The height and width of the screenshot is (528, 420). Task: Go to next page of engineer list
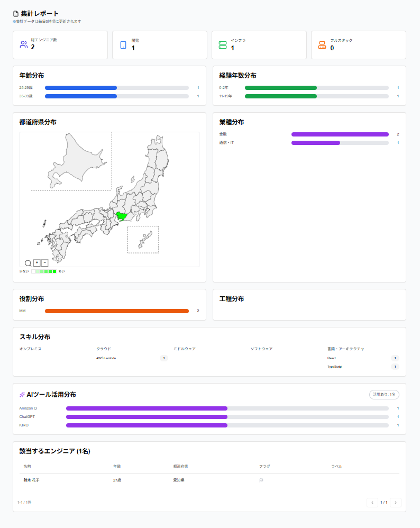(396, 503)
